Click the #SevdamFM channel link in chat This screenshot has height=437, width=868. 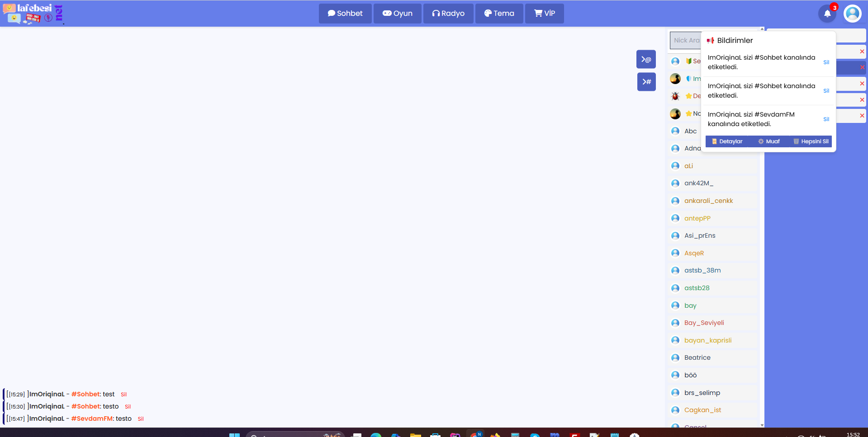coord(92,418)
